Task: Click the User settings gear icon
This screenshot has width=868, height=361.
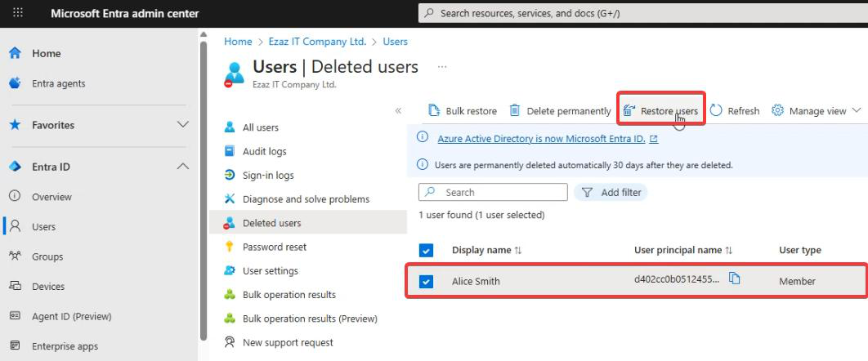Action: point(229,271)
